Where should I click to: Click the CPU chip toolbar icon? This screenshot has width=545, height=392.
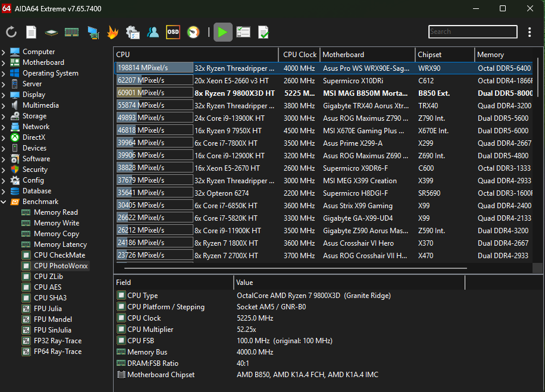click(x=51, y=33)
